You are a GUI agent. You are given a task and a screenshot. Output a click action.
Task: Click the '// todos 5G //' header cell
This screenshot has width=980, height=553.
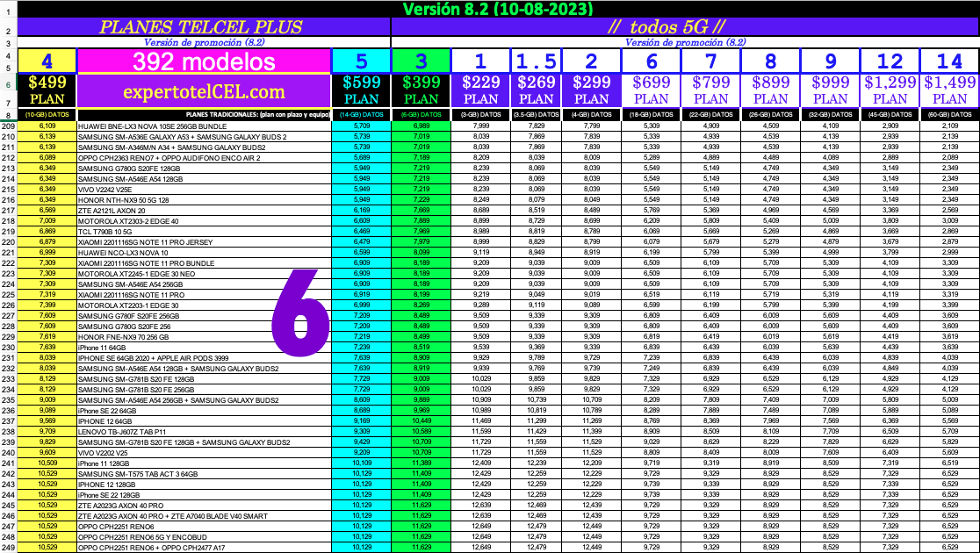685,27
